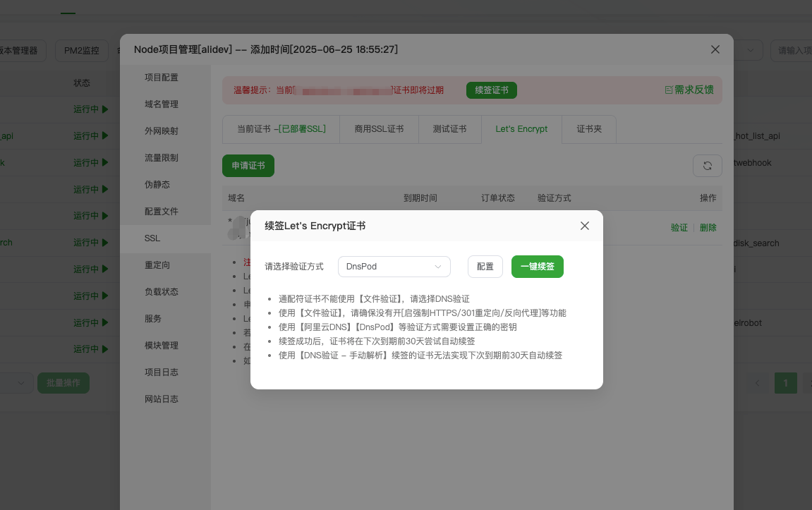Click the 验证 link in certificate row
This screenshot has height=510, width=812.
point(679,228)
